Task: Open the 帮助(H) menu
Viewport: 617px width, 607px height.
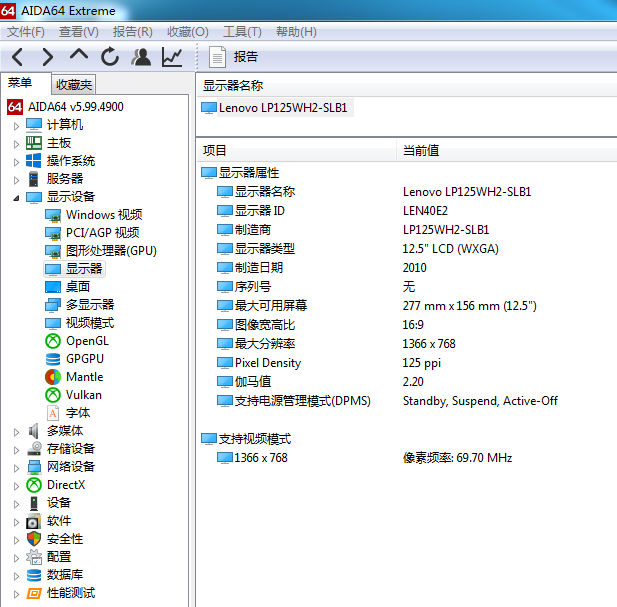Action: tap(296, 31)
